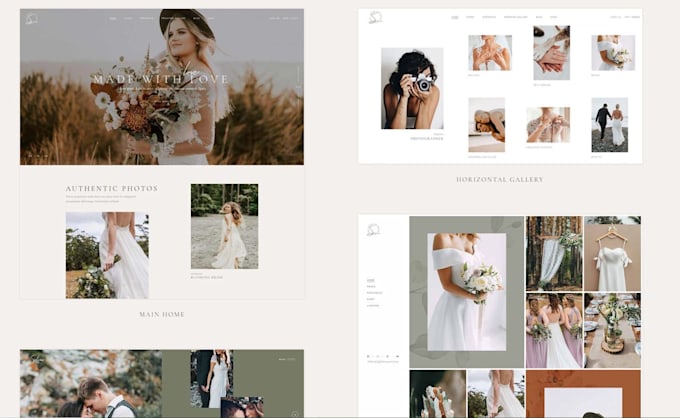Select Home in the Horizontal Gallery navigation
The height and width of the screenshot is (418, 680).
[x=454, y=17]
